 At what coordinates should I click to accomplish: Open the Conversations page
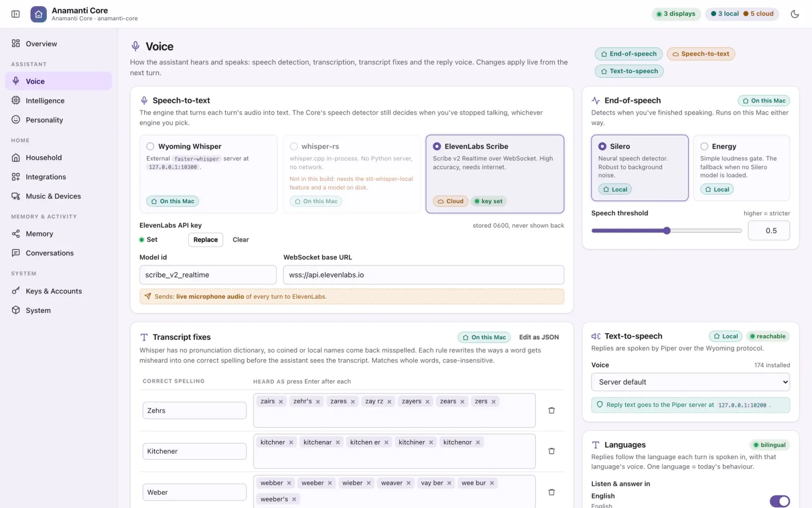(58, 253)
